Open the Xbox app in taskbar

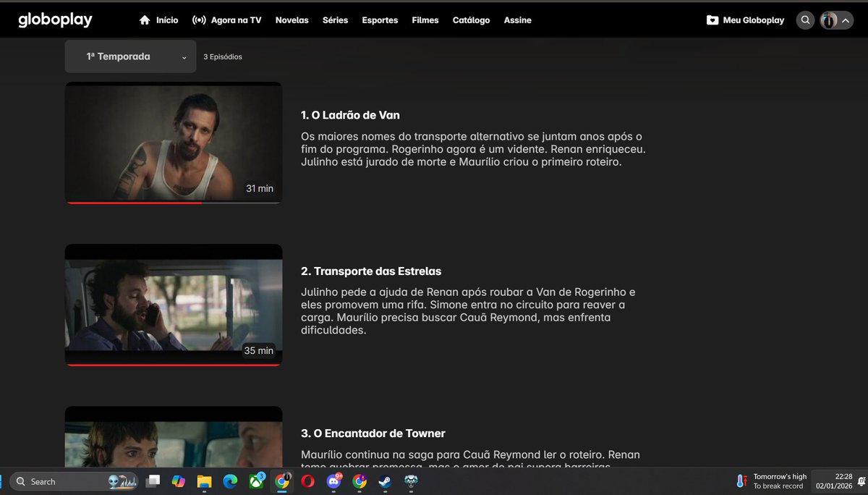(256, 481)
